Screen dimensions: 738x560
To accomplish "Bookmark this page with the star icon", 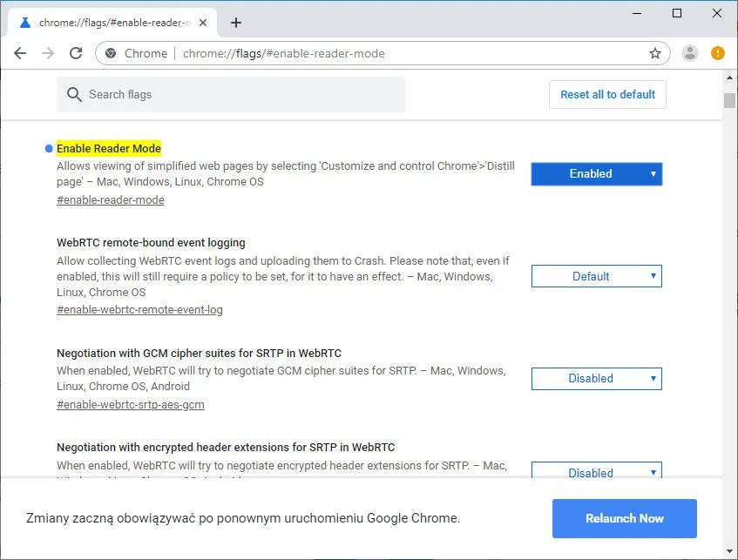I will click(x=655, y=53).
